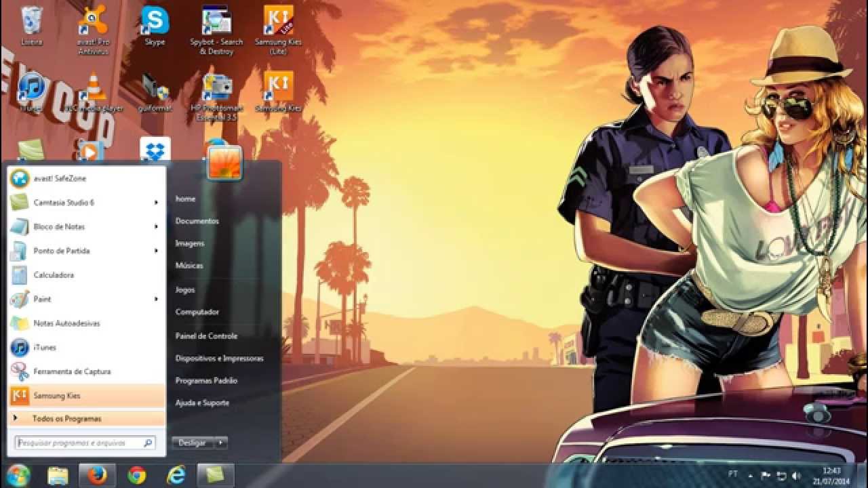
Task: Open HP Photosmart Essential 3.5 desktop icon
Action: tap(216, 96)
